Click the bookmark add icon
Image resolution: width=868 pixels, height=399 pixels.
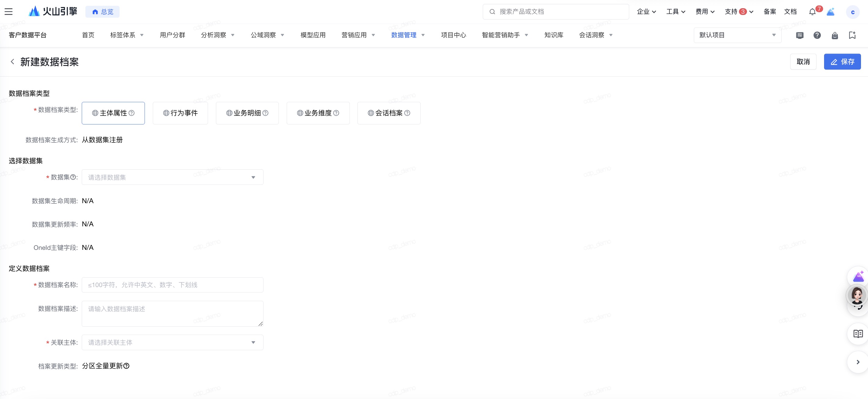pyautogui.click(x=852, y=35)
